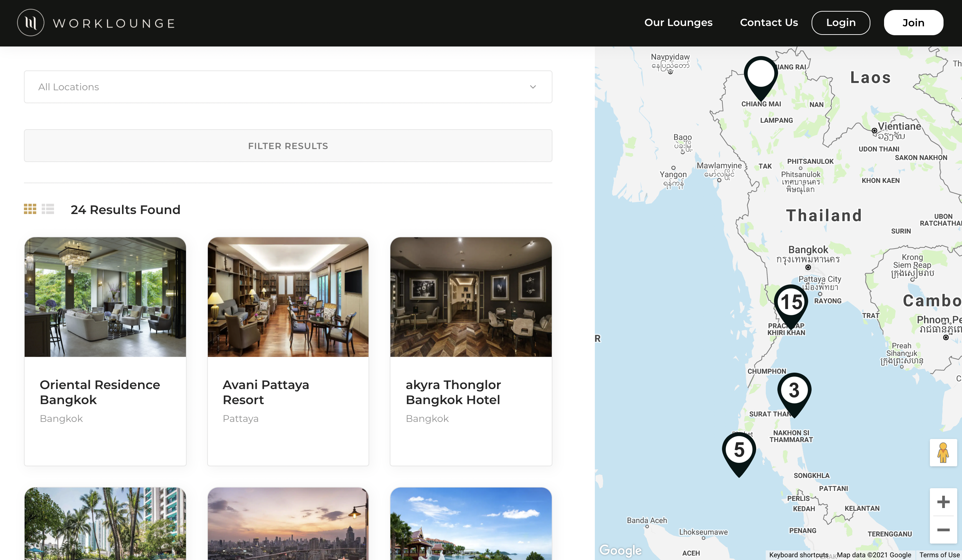Screen dimensions: 962x560
Task: Open Avani Pattaya Resort lounge photo
Action: click(288, 297)
